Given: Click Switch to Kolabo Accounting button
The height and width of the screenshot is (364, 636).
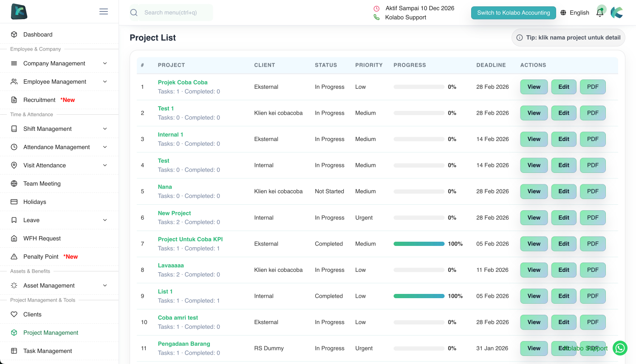Looking at the screenshot, I should 513,13.
